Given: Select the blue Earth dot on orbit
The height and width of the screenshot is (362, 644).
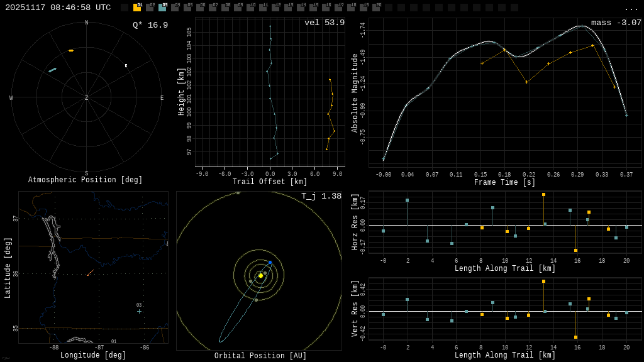Looking at the screenshot, I should [x=270, y=262].
